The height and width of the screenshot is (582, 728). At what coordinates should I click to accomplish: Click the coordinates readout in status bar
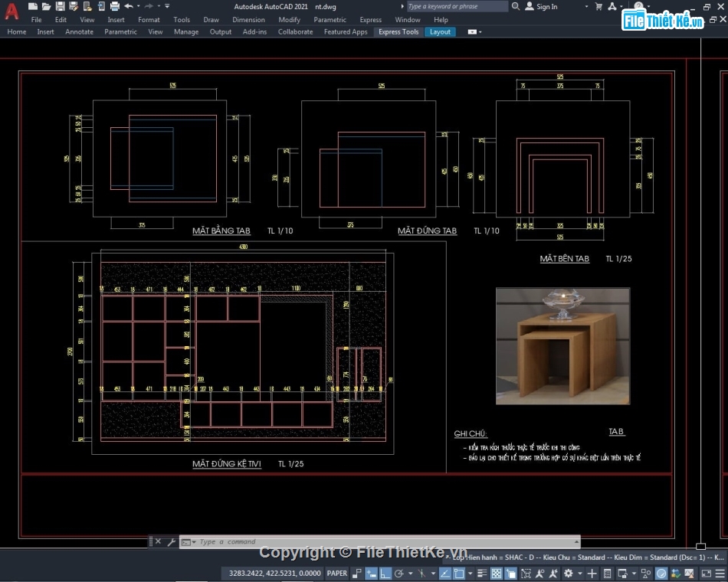[274, 573]
